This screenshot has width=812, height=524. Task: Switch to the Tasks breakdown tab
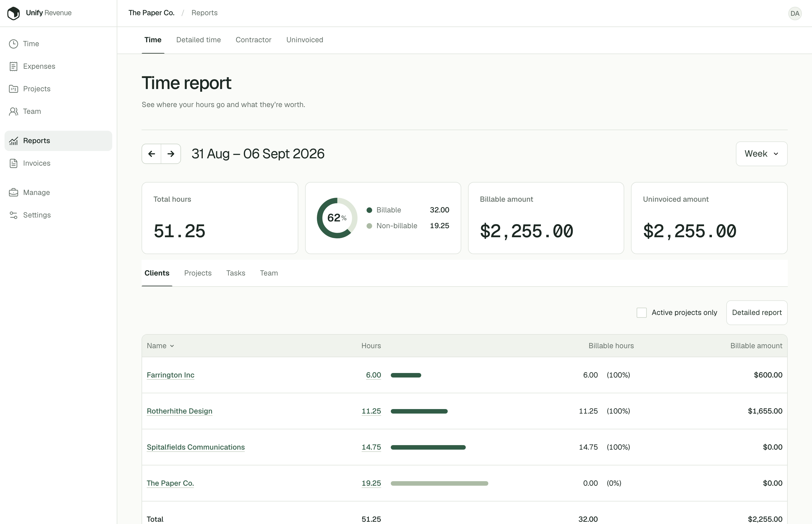tap(236, 273)
